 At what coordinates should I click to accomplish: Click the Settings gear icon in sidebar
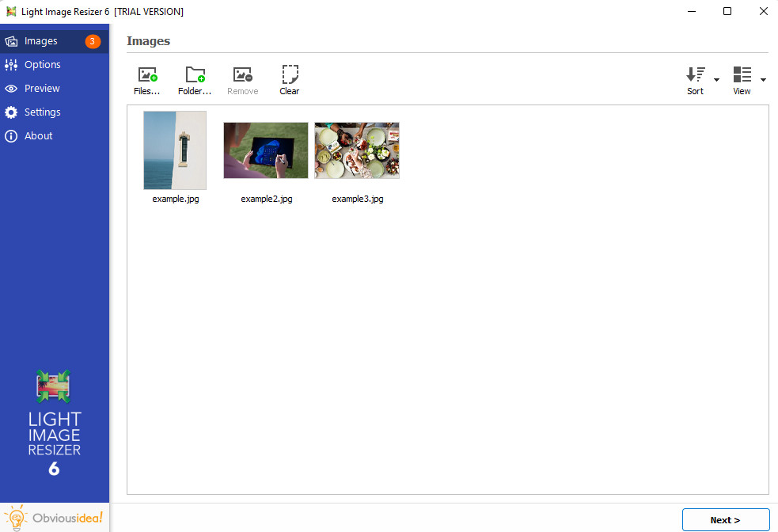pos(11,112)
